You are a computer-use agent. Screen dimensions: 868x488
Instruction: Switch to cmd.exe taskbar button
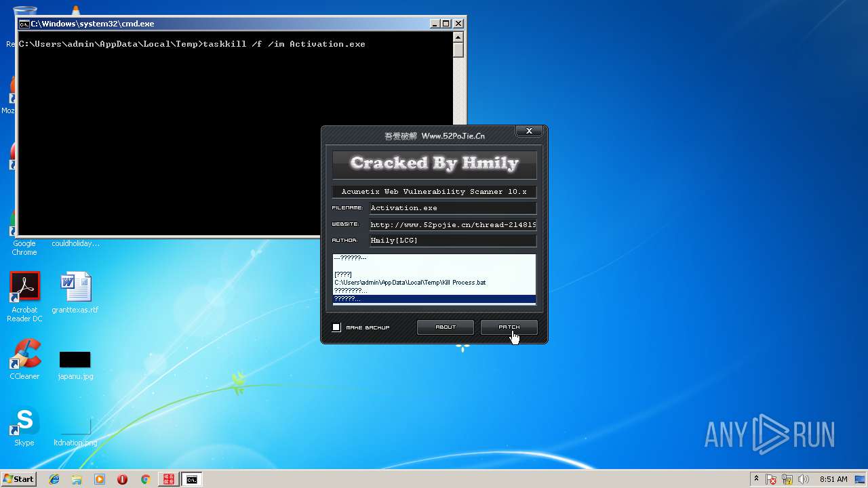click(192, 479)
